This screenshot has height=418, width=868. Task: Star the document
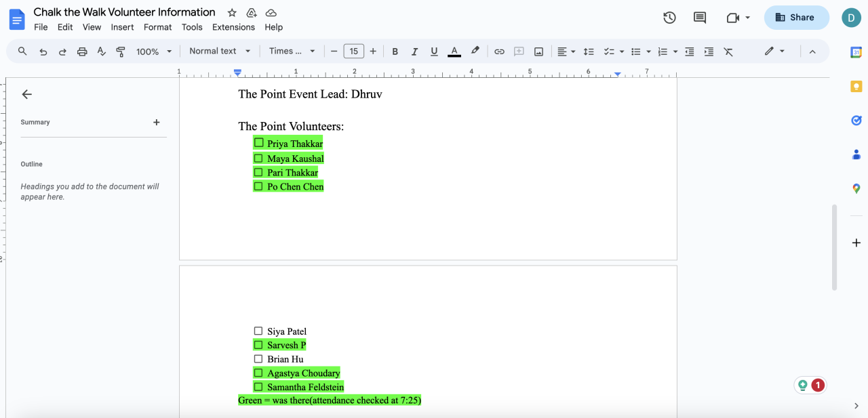tap(232, 13)
